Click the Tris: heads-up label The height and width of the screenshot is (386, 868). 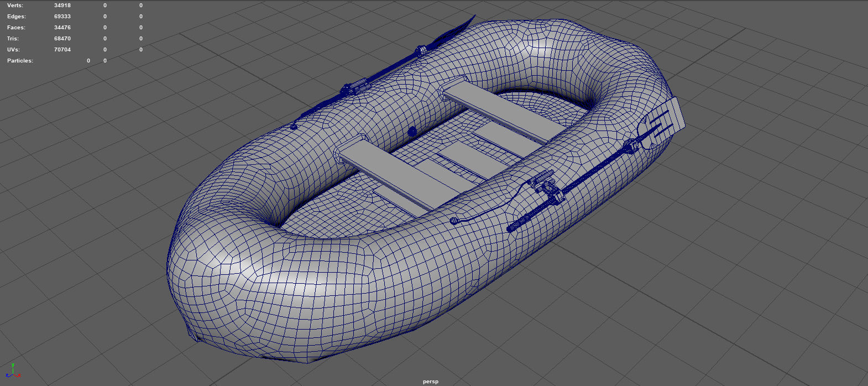[x=13, y=39]
